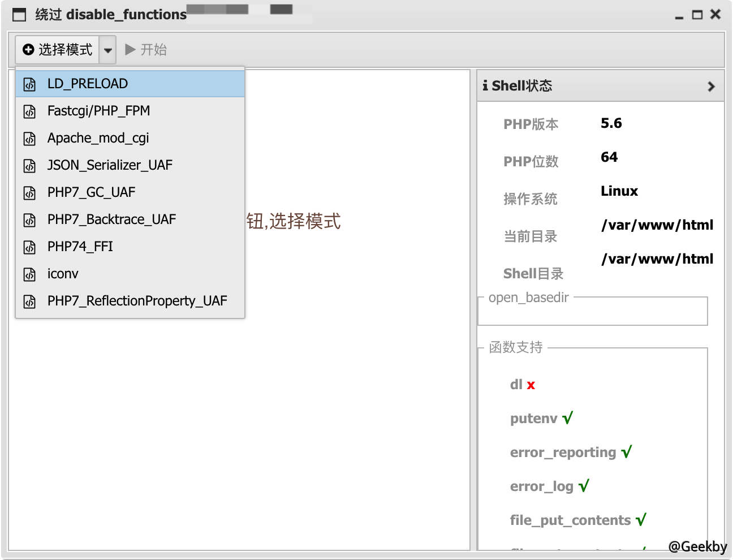Viewport: 733px width, 560px height.
Task: Collapse the Shell状态 panel using its chevron
Action: (711, 87)
